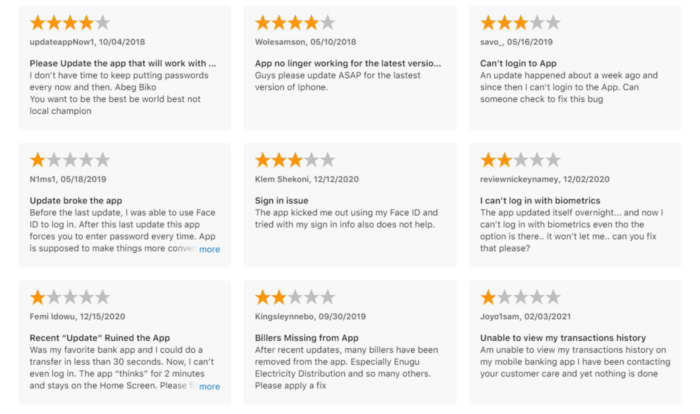Select the 'Sign in issue' review card
The height and width of the screenshot is (414, 700).
(350, 205)
